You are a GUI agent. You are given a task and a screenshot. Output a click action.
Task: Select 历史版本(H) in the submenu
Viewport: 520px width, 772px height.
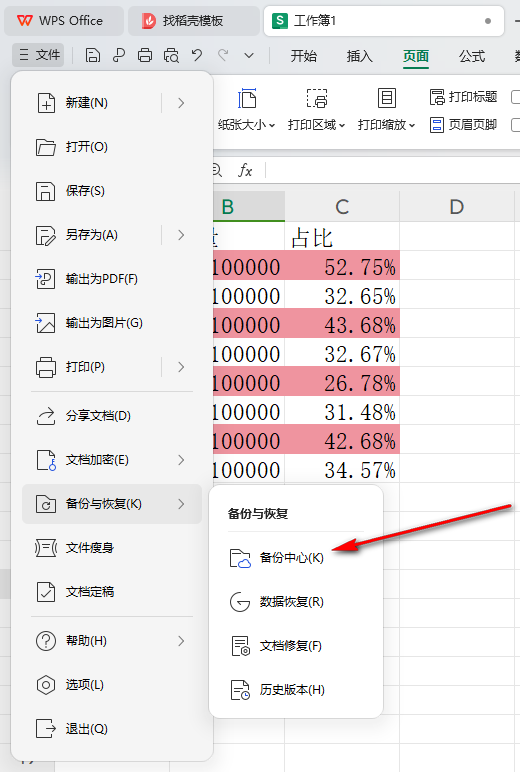click(295, 690)
